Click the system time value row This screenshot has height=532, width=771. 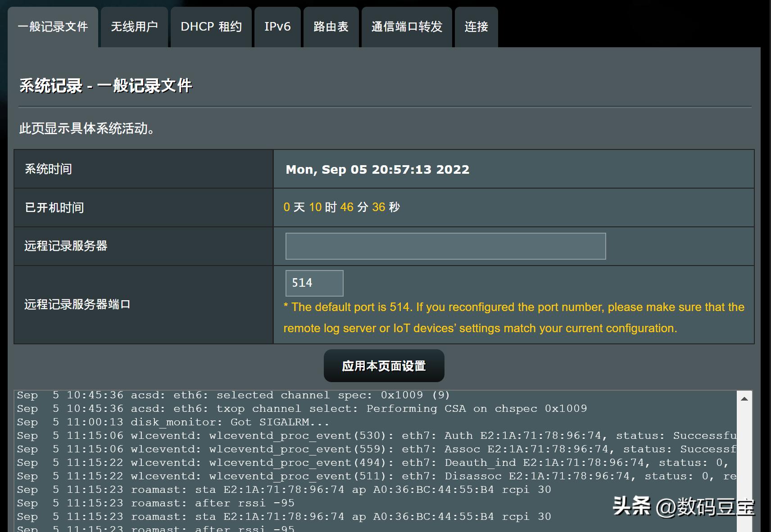click(377, 170)
